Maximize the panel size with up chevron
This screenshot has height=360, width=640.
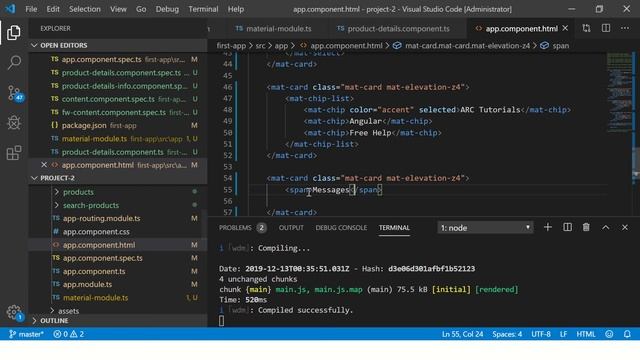coord(606,227)
